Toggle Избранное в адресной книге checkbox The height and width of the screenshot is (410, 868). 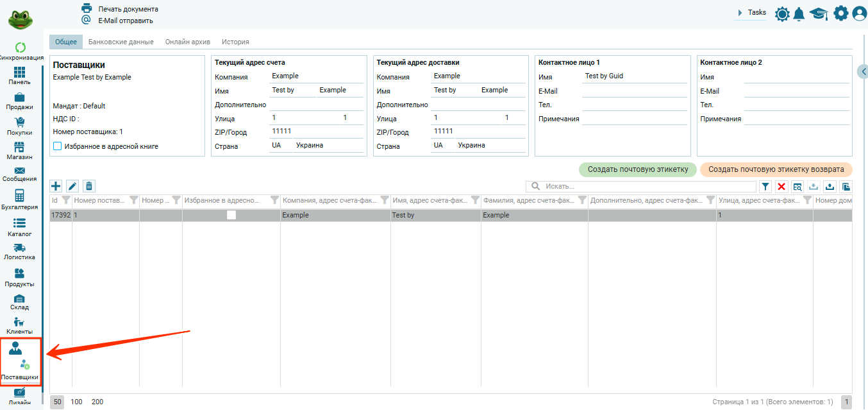pyautogui.click(x=58, y=146)
